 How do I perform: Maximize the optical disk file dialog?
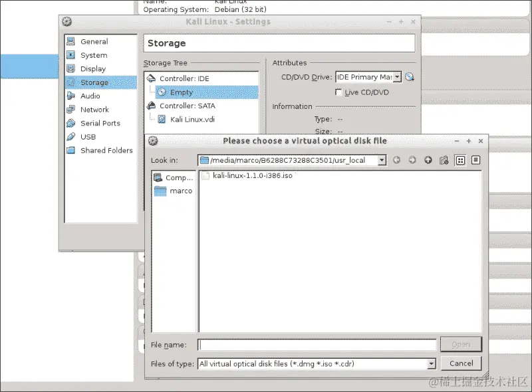[x=469, y=141]
